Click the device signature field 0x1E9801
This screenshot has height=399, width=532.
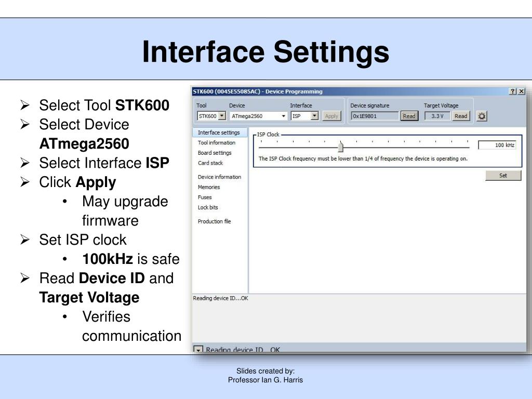pyautogui.click(x=375, y=116)
